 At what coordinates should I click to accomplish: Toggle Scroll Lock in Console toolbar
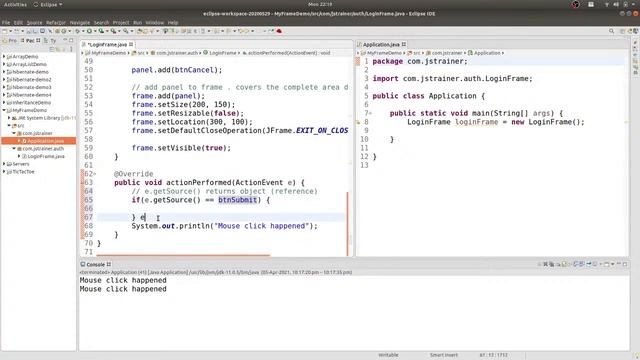point(564,264)
